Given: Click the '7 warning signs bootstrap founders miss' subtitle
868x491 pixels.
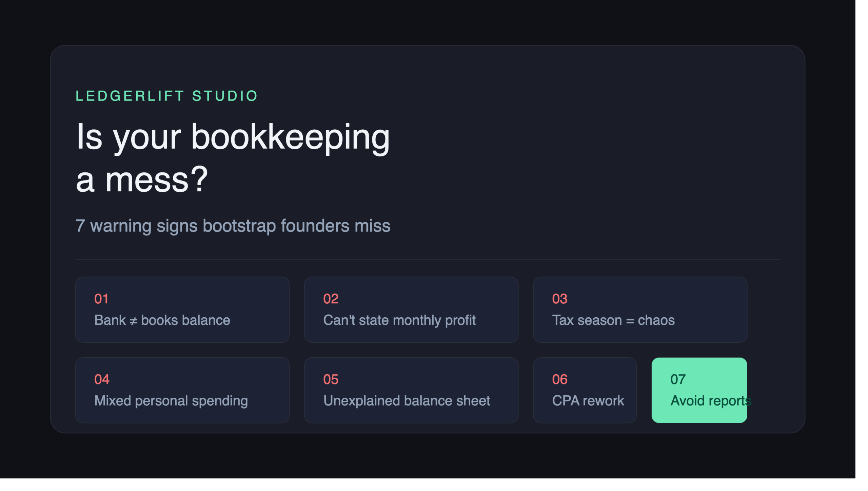Looking at the screenshot, I should pos(233,226).
